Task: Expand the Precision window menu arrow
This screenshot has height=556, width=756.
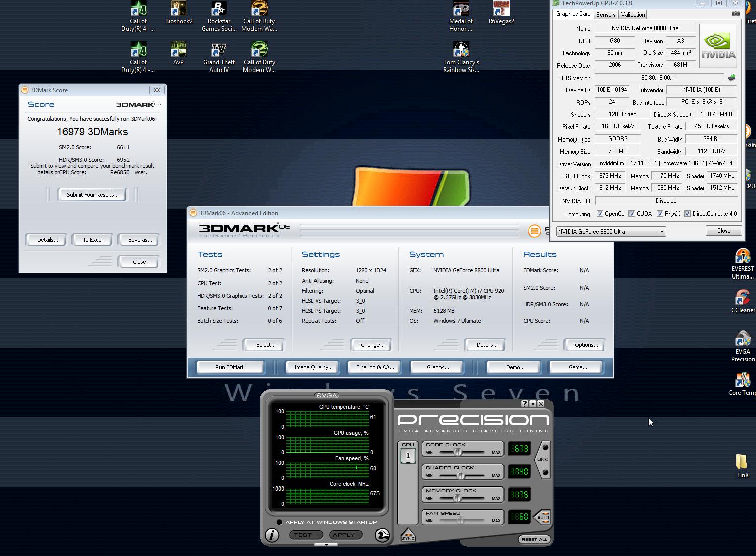Action: pyautogui.click(x=533, y=404)
